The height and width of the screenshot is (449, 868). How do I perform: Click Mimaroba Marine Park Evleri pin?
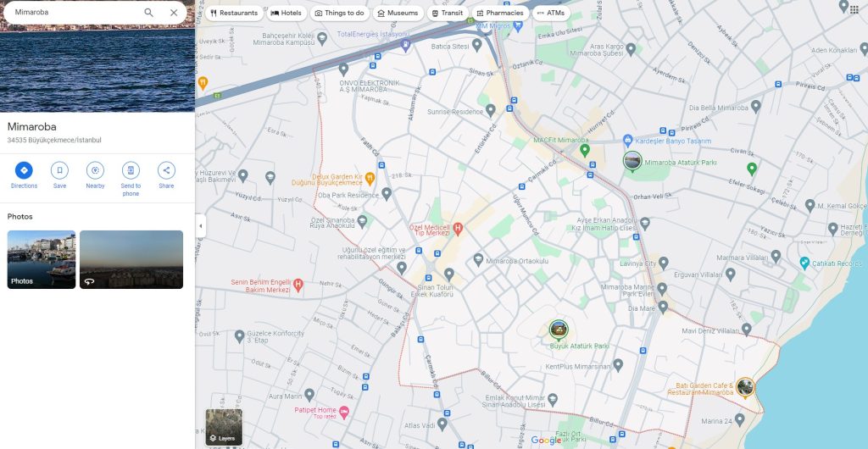[x=661, y=289]
